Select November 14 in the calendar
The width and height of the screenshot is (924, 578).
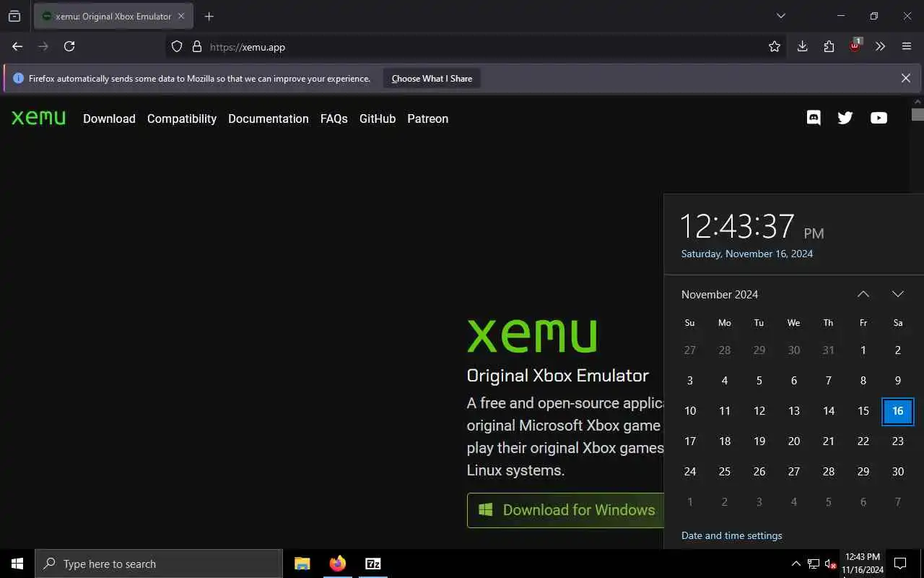pyautogui.click(x=829, y=411)
